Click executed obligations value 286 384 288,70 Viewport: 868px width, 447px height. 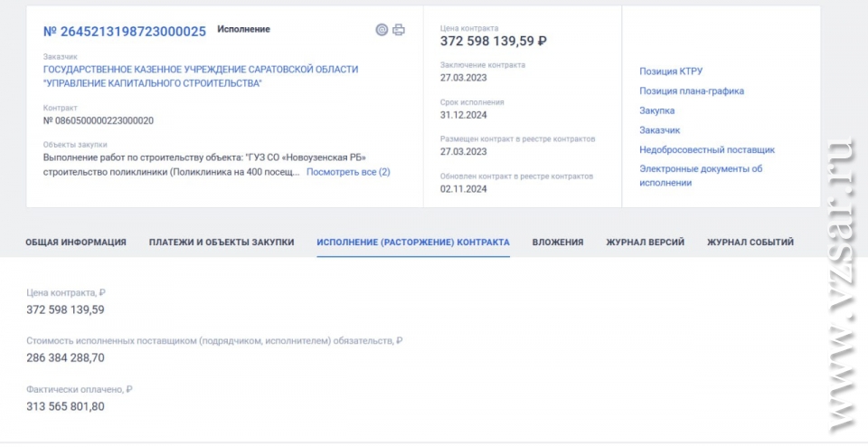pyautogui.click(x=65, y=357)
